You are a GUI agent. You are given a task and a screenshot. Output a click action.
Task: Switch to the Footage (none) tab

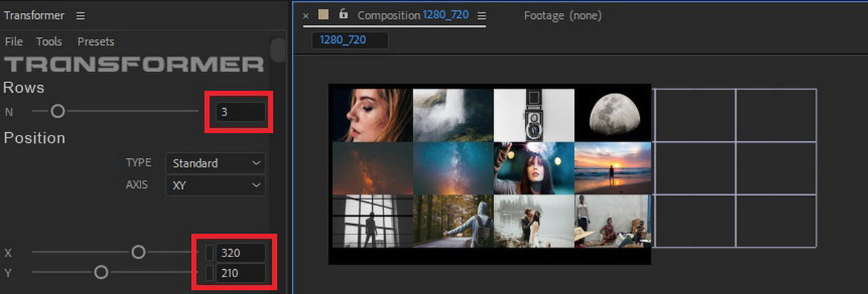coord(562,15)
